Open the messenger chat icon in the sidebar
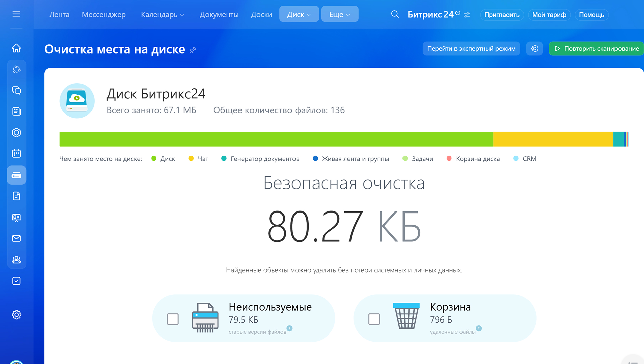The image size is (644, 364). (16, 90)
